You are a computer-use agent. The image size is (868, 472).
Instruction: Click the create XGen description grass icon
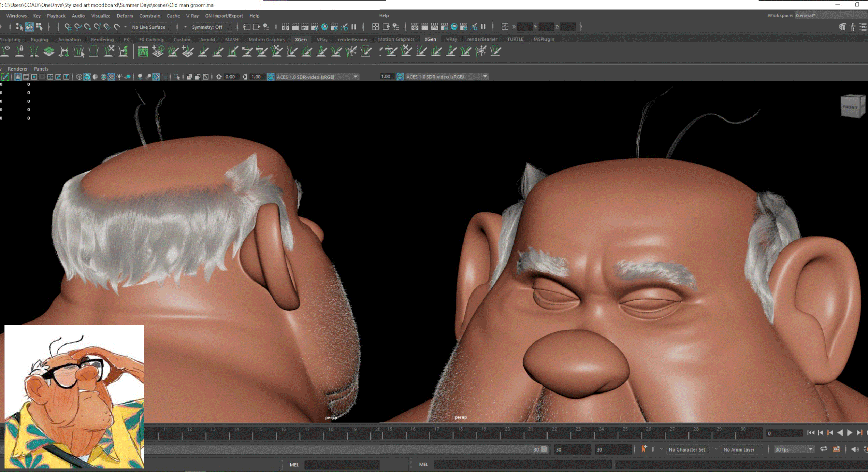(x=143, y=52)
